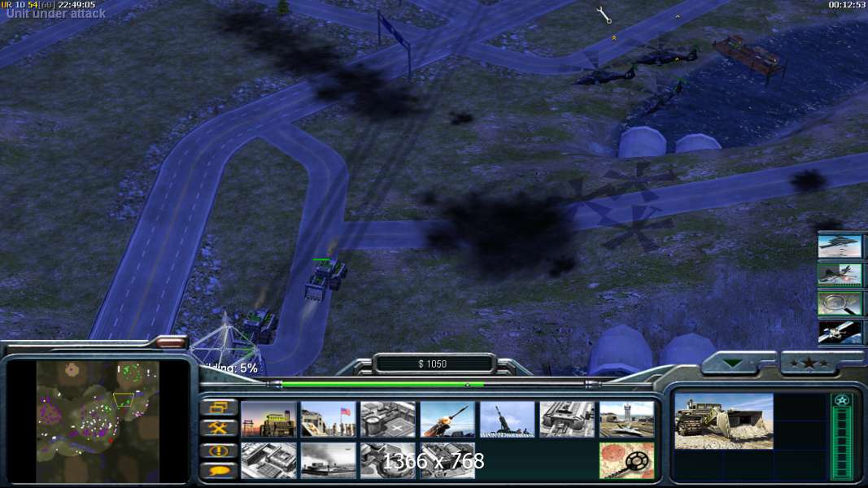This screenshot has height=488, width=868.
Task: Activate the spy satellite shortcut
Action: click(840, 333)
